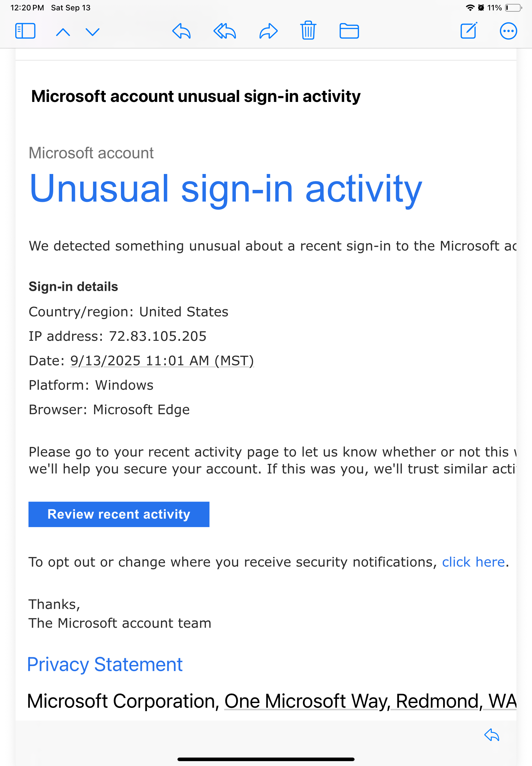Tap the IP address 72.83.105.205 text
532x766 pixels.
(x=158, y=336)
